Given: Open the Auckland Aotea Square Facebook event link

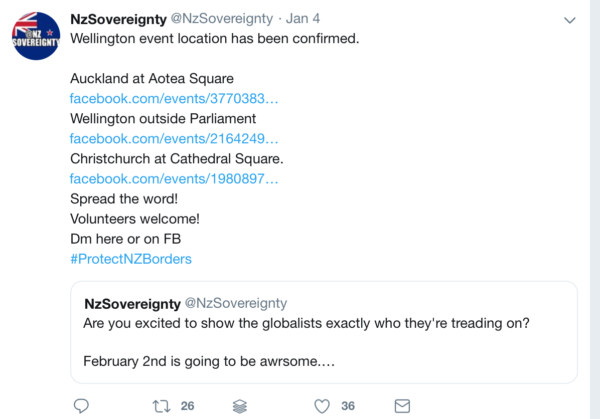Looking at the screenshot, I should click(x=174, y=99).
